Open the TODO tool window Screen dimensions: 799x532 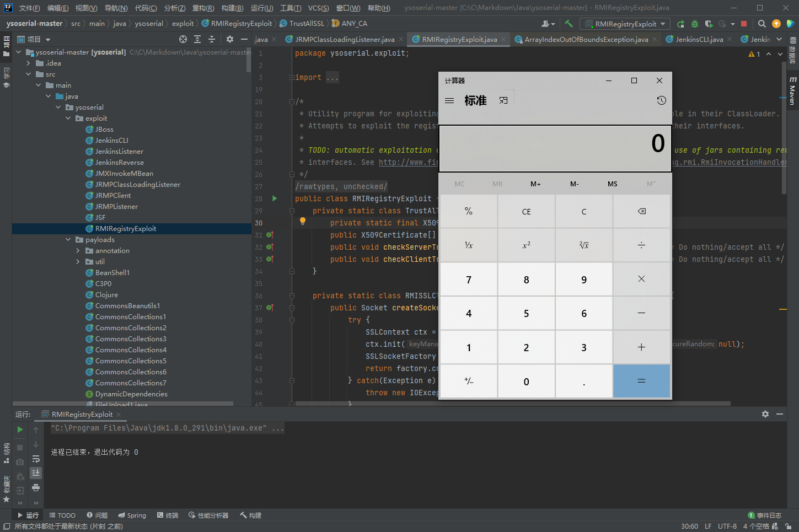62,515
